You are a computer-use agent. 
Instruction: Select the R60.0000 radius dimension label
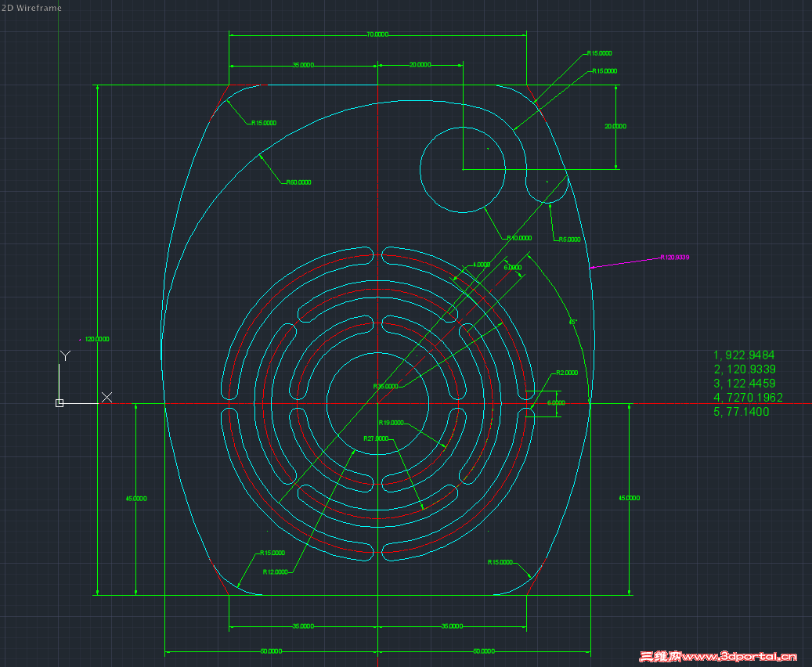tap(299, 182)
